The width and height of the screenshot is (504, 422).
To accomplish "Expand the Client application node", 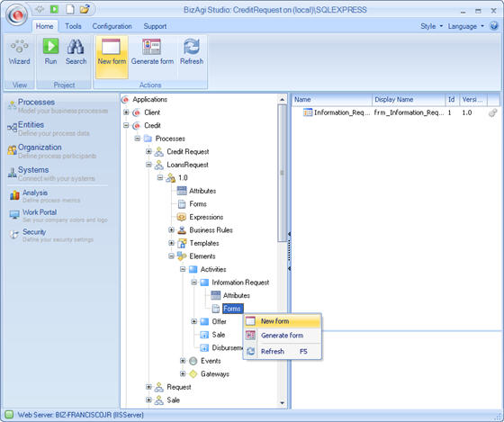I will 126,112.
